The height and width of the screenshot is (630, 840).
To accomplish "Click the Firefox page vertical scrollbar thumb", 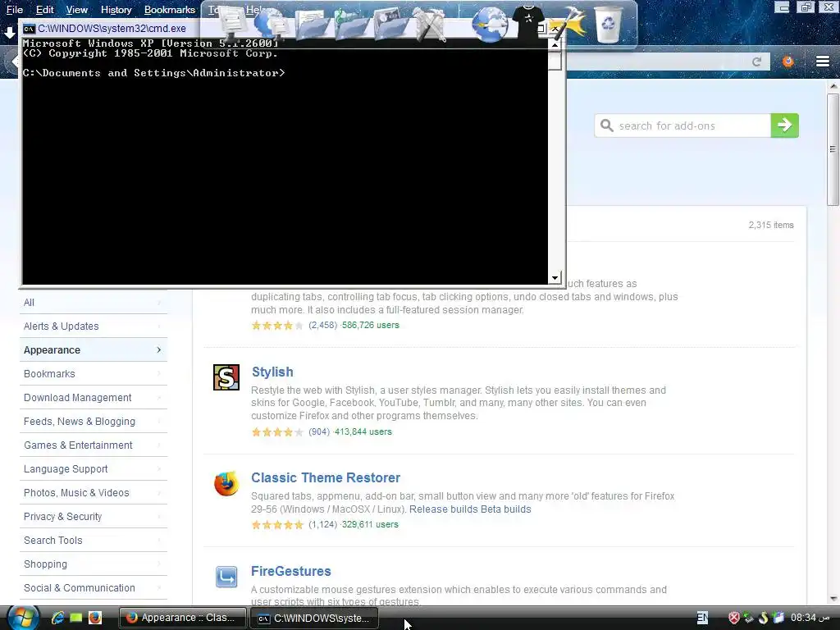I will [833, 149].
